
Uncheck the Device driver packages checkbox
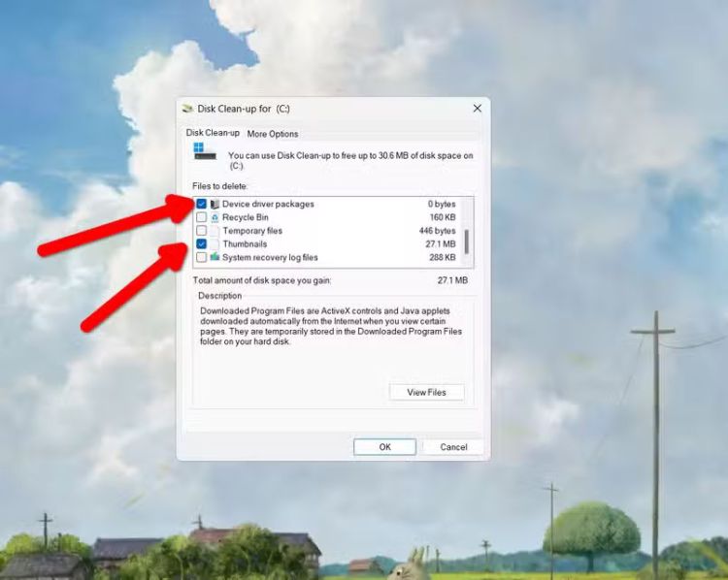201,205
